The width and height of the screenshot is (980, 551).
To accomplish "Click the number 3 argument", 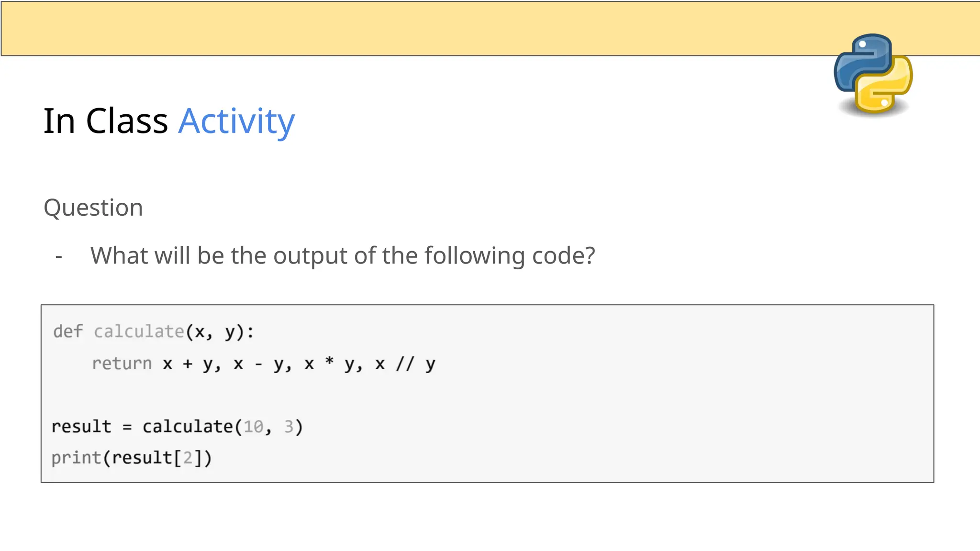I will [x=289, y=426].
